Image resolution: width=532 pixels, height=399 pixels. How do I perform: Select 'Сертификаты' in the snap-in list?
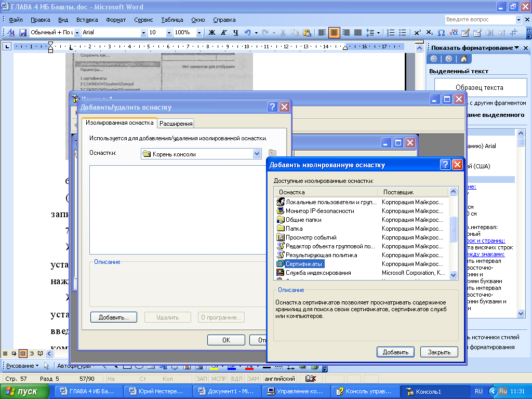[303, 263]
